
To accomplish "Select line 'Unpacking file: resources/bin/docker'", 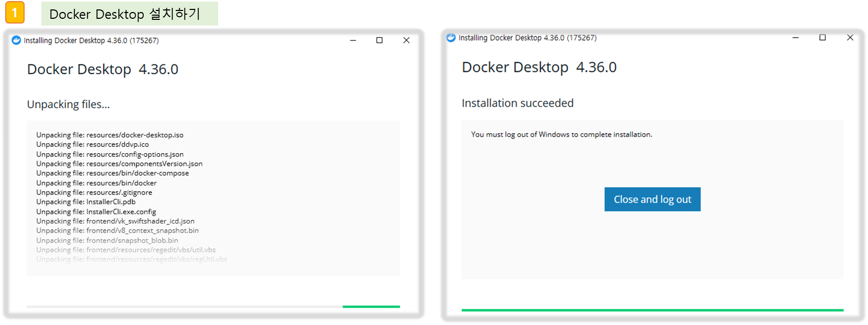I will (x=96, y=183).
